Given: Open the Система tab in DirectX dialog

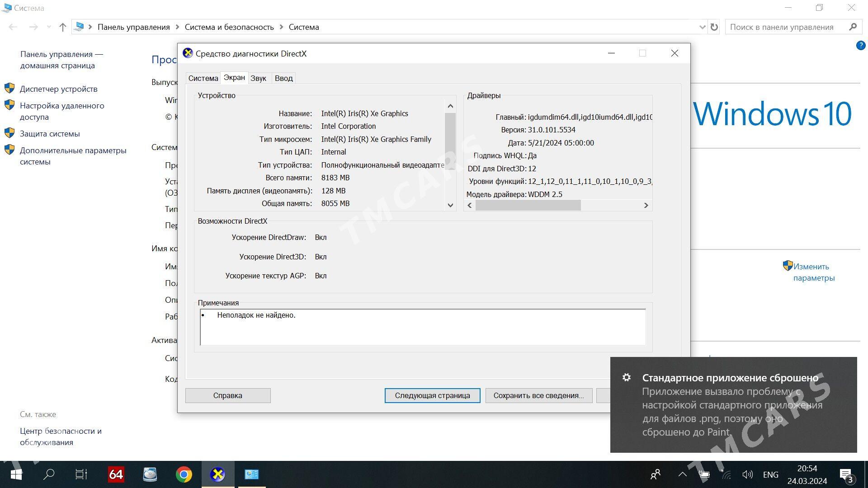Looking at the screenshot, I should click(x=203, y=78).
